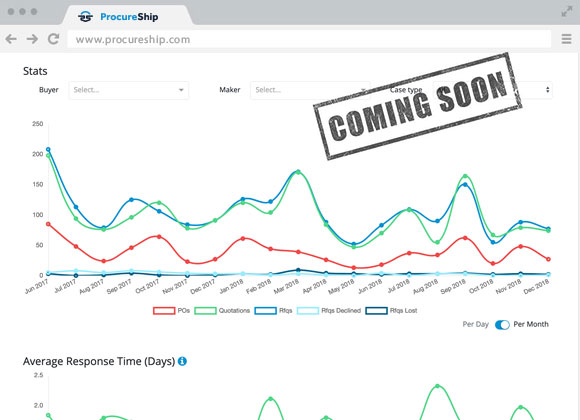Click the www.procureship.com address bar
This screenshot has width=580, height=420.
(x=309, y=39)
